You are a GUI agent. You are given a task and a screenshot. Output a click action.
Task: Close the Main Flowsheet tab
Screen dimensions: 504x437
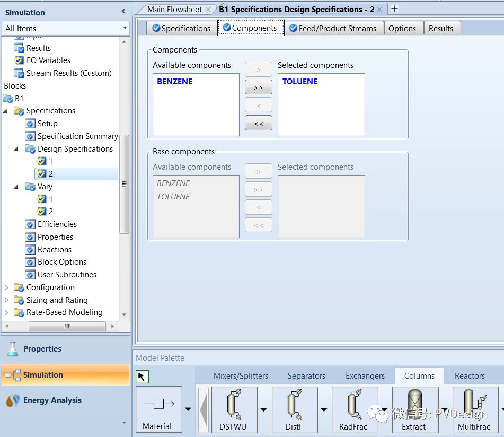coord(208,10)
